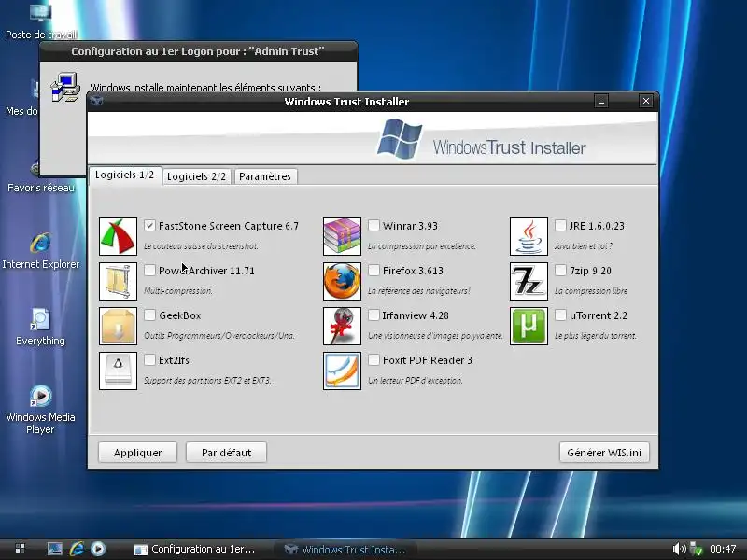Click the network status tray icon
747x560 pixels.
click(696, 549)
